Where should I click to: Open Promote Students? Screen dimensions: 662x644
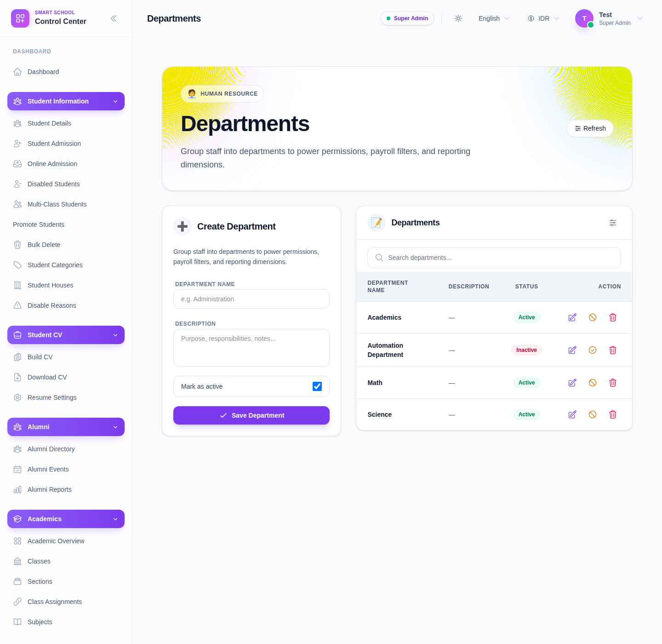[x=66, y=224]
